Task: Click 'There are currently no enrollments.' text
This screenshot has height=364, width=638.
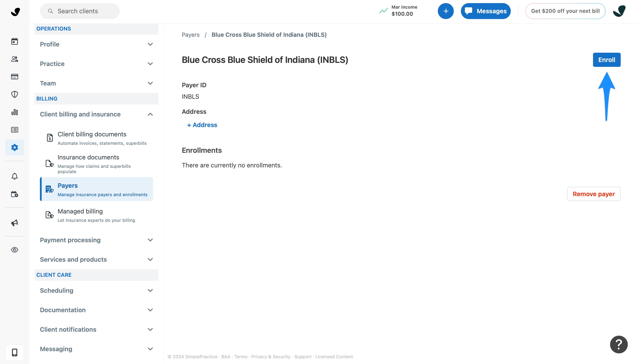Action: coord(232,165)
